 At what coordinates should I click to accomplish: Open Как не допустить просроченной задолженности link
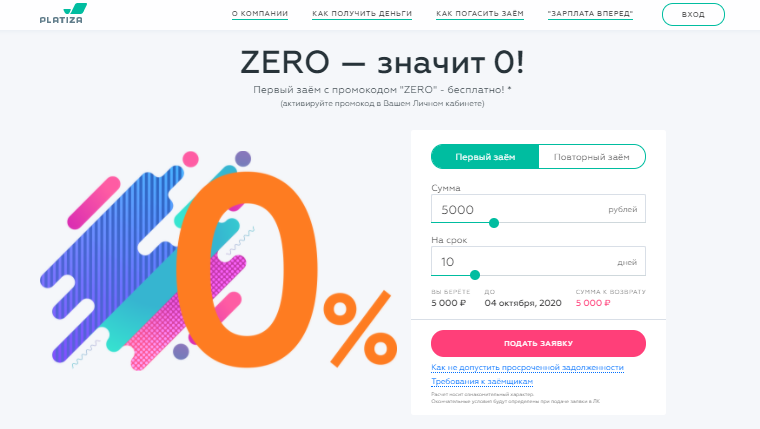click(527, 367)
